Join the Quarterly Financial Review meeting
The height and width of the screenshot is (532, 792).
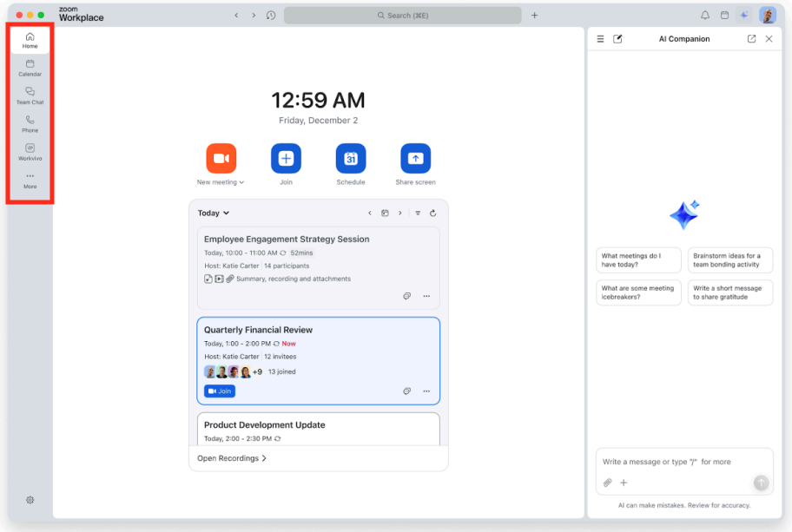coord(219,391)
